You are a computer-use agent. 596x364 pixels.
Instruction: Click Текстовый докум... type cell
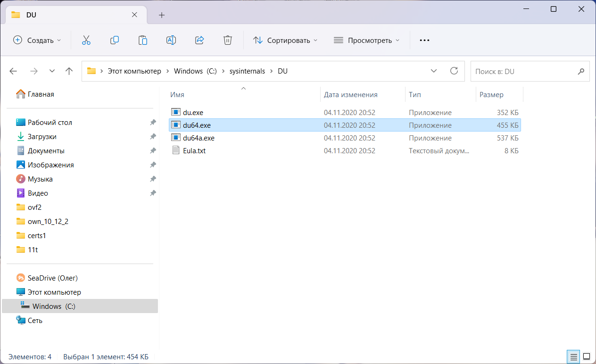click(439, 151)
